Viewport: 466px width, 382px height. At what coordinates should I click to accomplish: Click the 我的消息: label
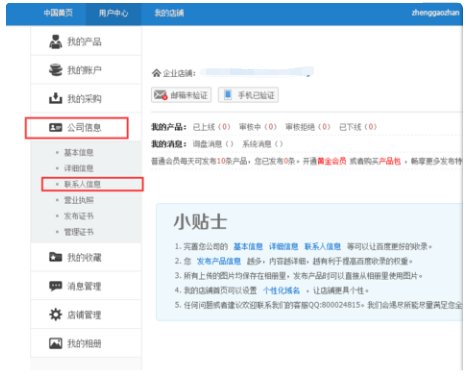(x=169, y=144)
